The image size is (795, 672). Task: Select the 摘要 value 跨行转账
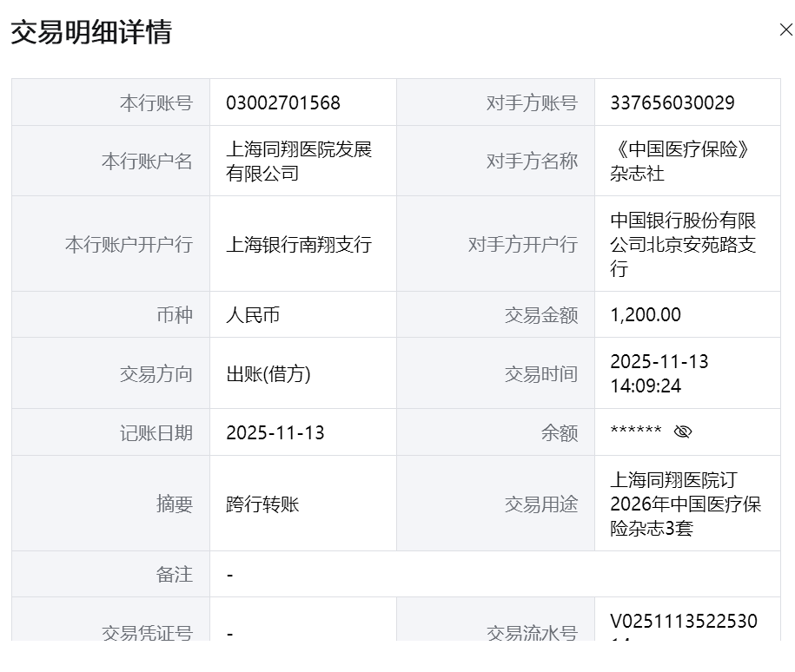pyautogui.click(x=262, y=504)
